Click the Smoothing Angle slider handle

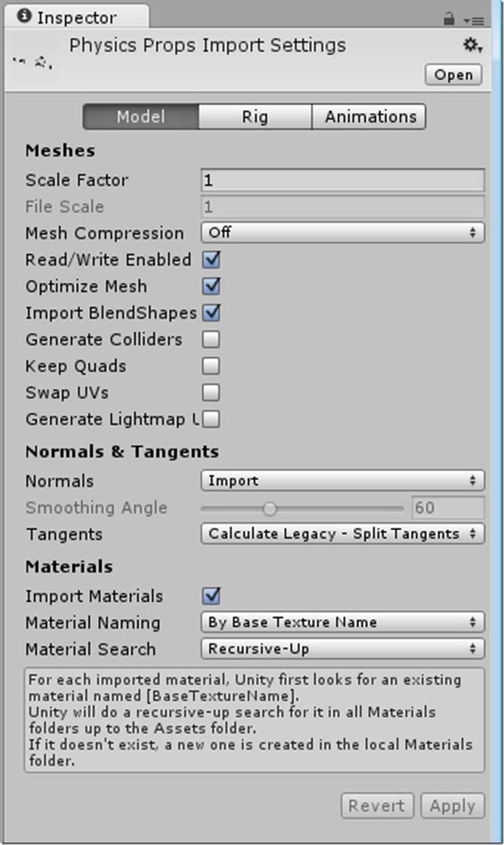[270, 508]
